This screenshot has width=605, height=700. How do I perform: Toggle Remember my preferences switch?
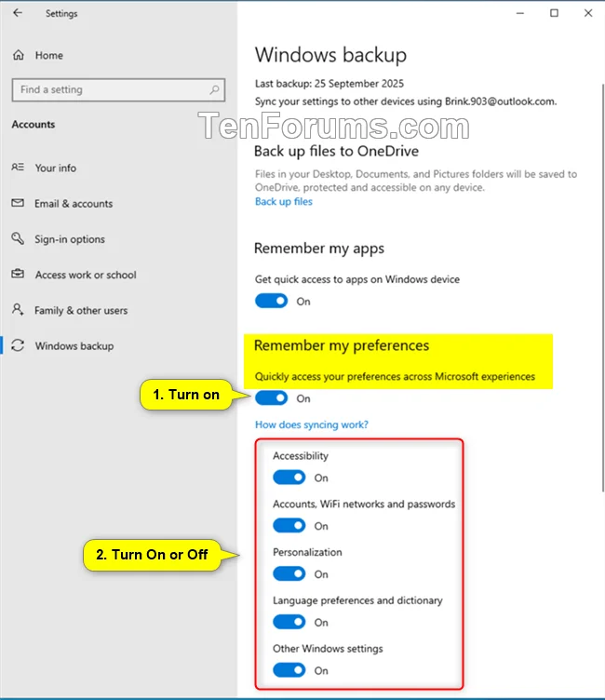(272, 397)
